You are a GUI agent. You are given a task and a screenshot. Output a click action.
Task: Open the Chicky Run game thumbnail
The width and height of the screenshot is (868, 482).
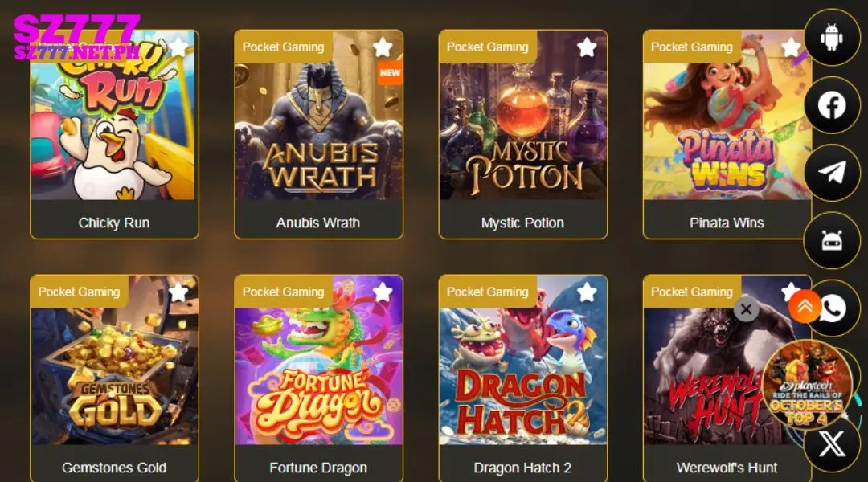(x=114, y=115)
